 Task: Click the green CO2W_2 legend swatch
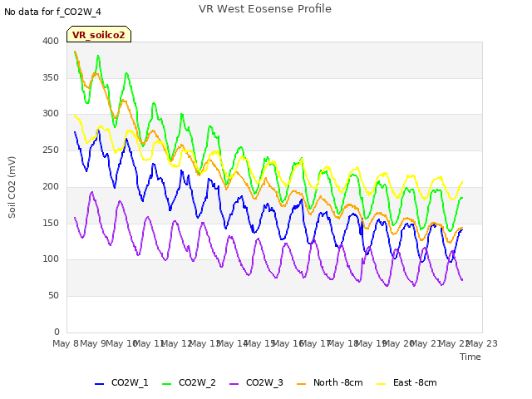(x=166, y=384)
